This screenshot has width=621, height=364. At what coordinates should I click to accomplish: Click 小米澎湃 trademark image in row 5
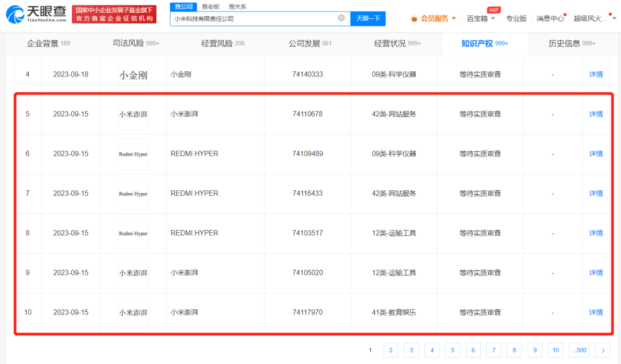coord(133,114)
